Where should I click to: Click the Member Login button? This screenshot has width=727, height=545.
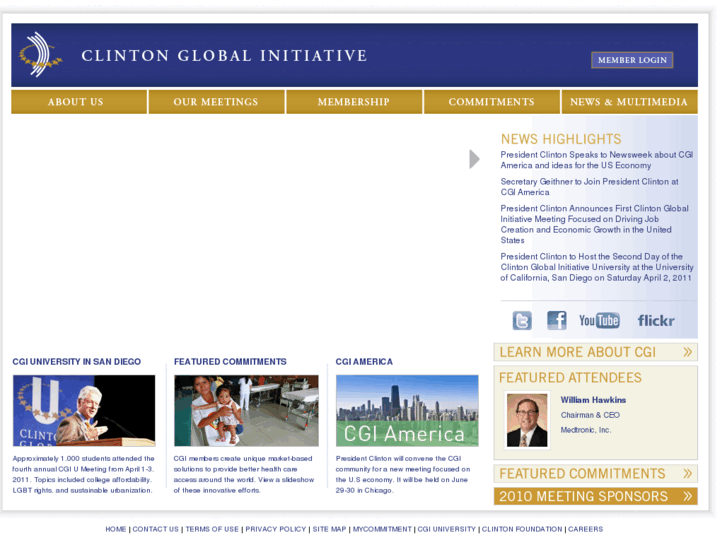(x=632, y=60)
